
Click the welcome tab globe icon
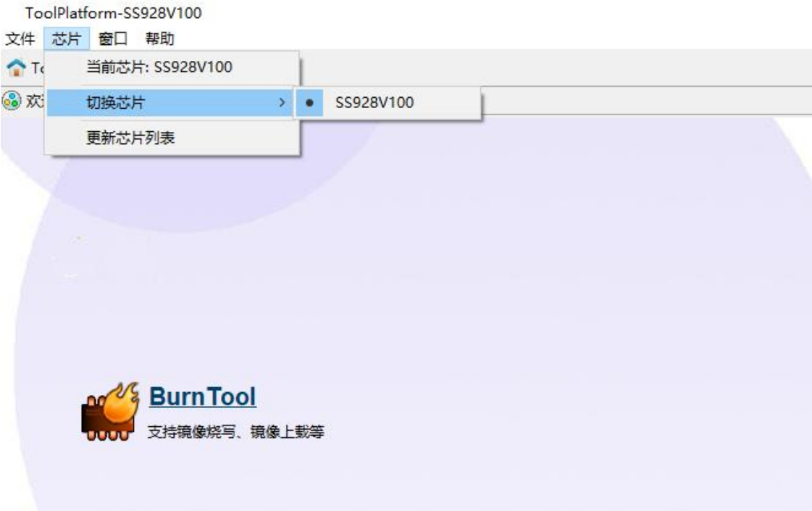12,101
